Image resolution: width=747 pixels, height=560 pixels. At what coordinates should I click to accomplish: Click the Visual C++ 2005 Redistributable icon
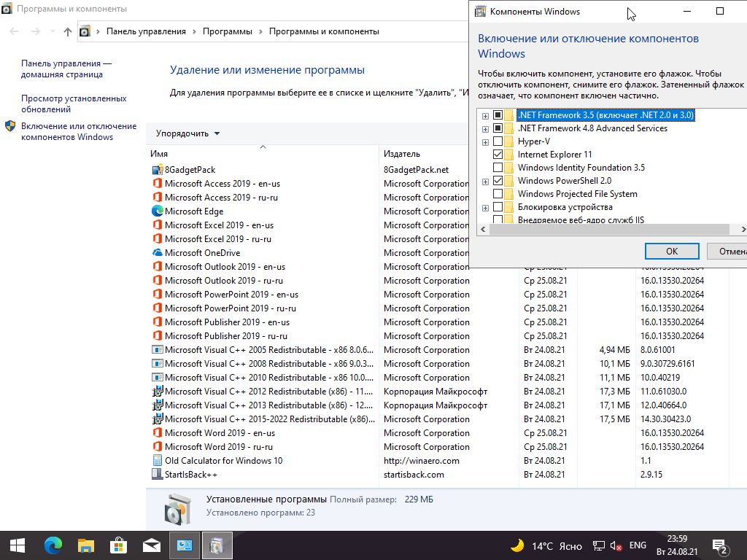158,349
